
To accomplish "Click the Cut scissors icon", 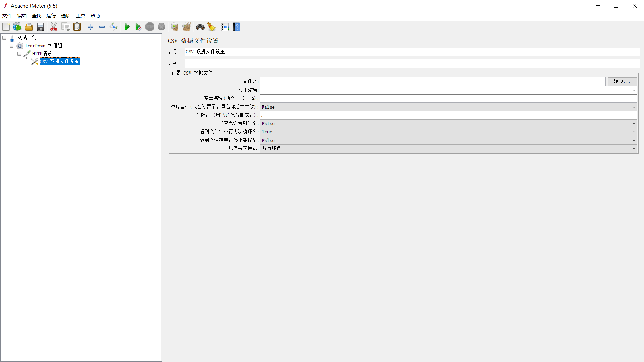I will [54, 27].
